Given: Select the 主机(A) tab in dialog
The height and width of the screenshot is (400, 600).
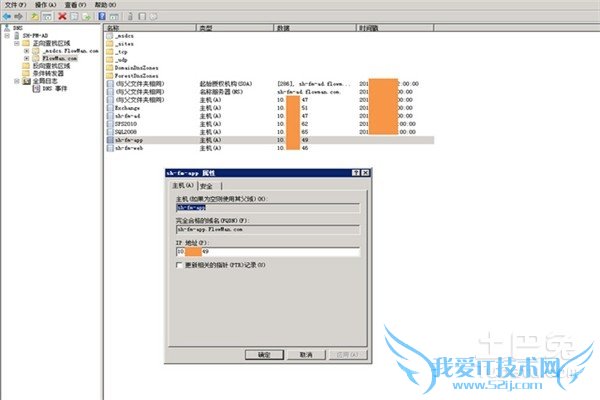Looking at the screenshot, I should point(183,185).
